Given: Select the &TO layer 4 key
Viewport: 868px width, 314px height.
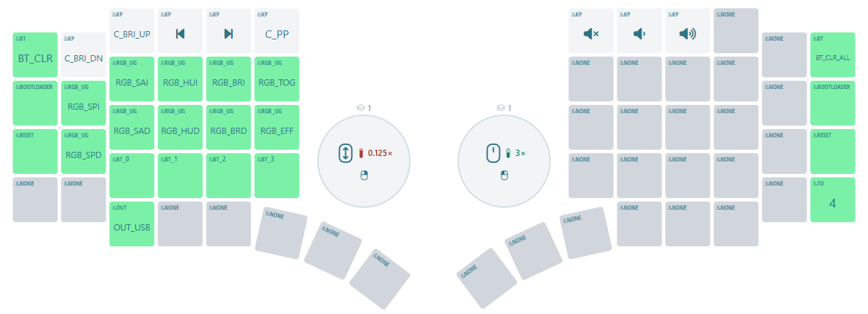Looking at the screenshot, I should [x=833, y=199].
